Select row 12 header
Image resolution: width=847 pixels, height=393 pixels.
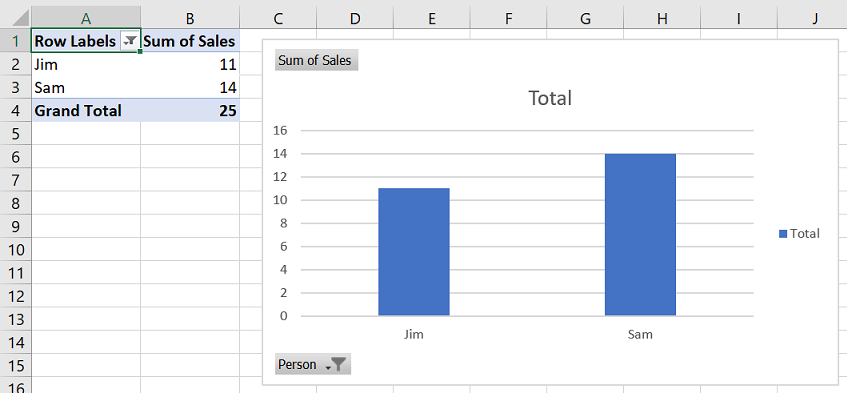click(16, 296)
